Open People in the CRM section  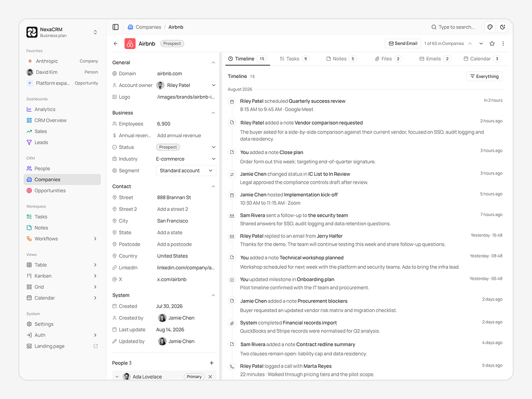[62, 169]
